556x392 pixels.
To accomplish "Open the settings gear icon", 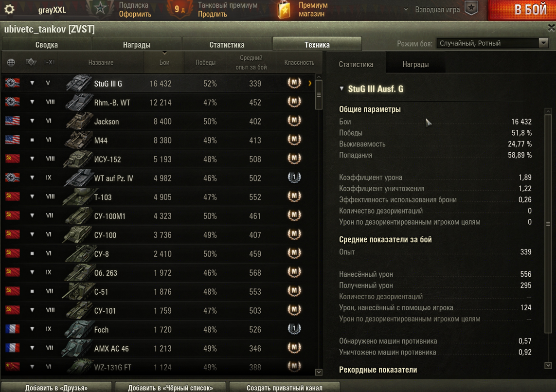I will coord(9,9).
